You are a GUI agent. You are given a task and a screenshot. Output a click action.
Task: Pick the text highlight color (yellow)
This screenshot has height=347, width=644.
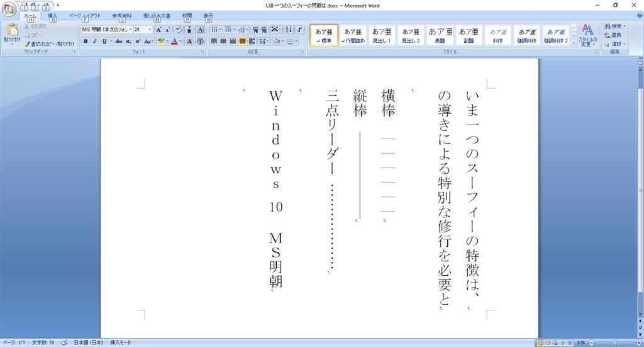(x=160, y=41)
